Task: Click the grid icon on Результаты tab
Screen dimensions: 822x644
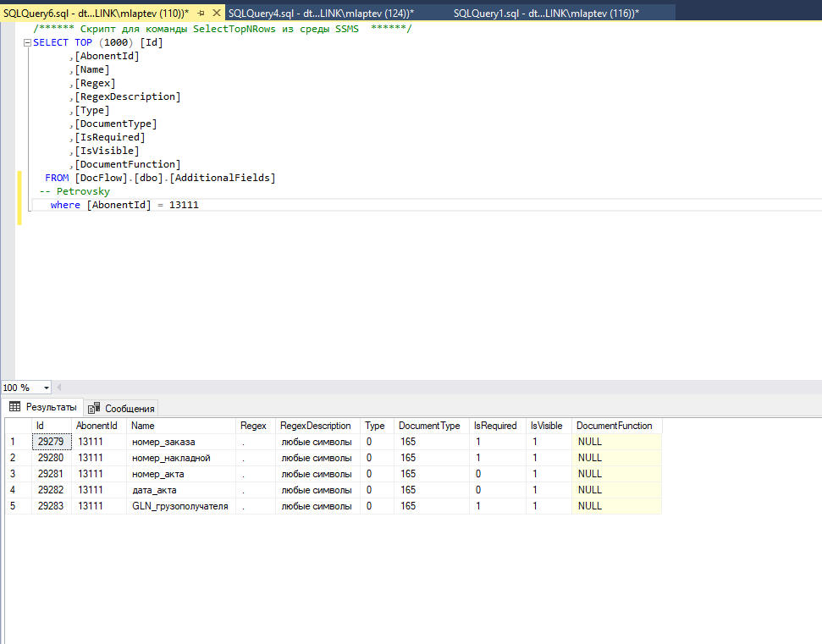Action: 14,407
